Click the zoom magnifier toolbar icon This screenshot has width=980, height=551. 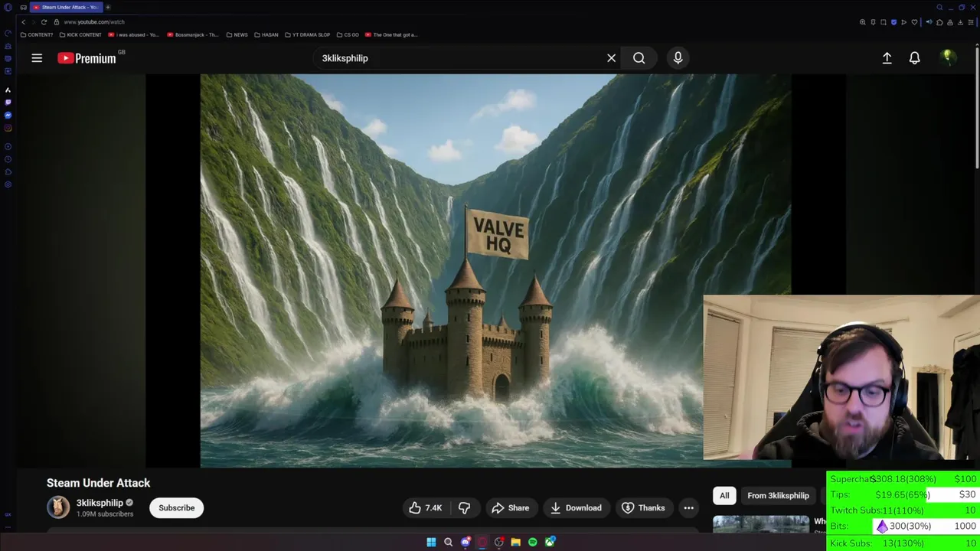pos(863,22)
